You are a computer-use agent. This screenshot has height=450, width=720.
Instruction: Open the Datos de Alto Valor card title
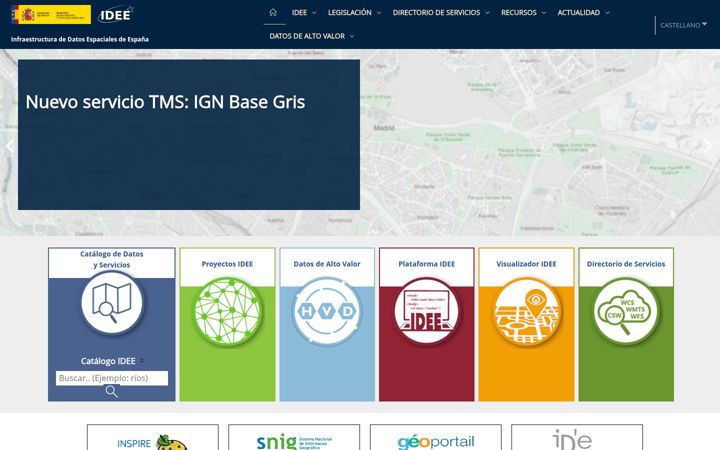(327, 264)
